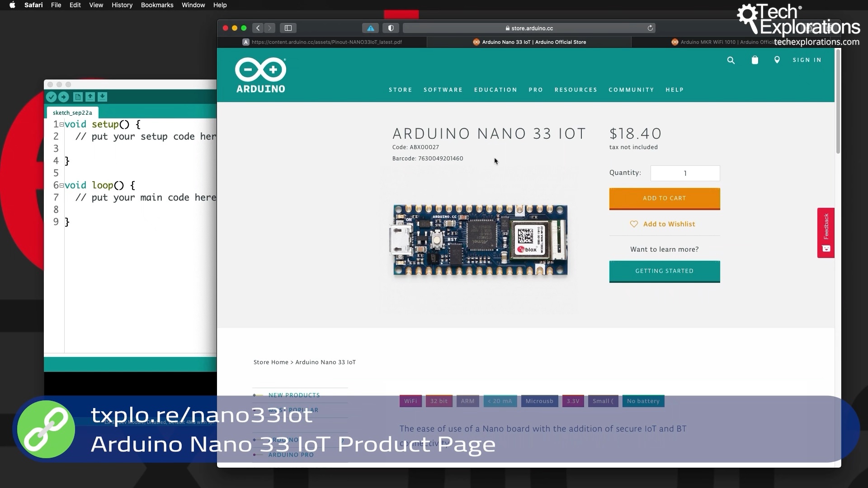Open the History menu in the menu bar
The image size is (868, 488).
coord(122,5)
